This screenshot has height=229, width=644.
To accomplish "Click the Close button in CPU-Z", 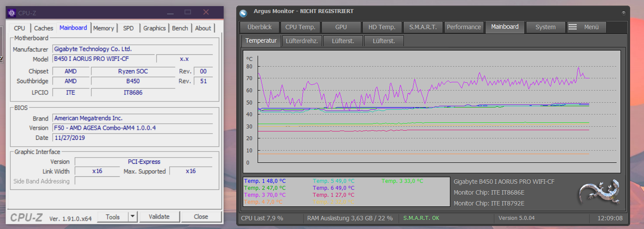I will [x=201, y=216].
